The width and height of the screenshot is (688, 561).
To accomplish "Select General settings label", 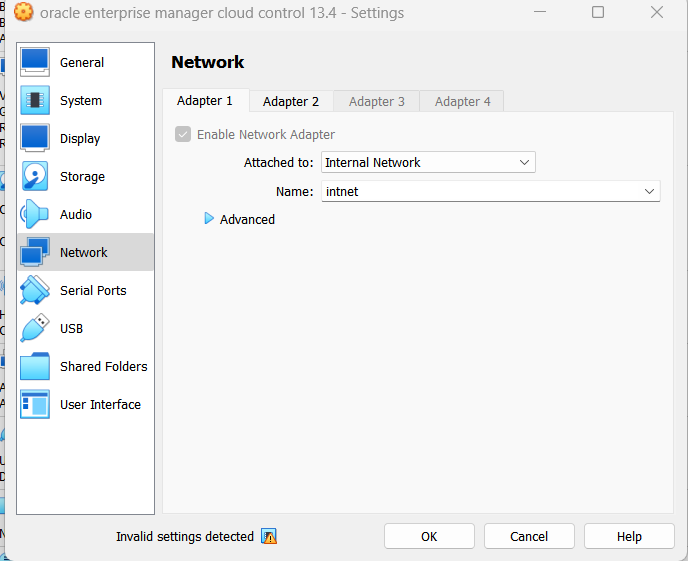I will (82, 63).
